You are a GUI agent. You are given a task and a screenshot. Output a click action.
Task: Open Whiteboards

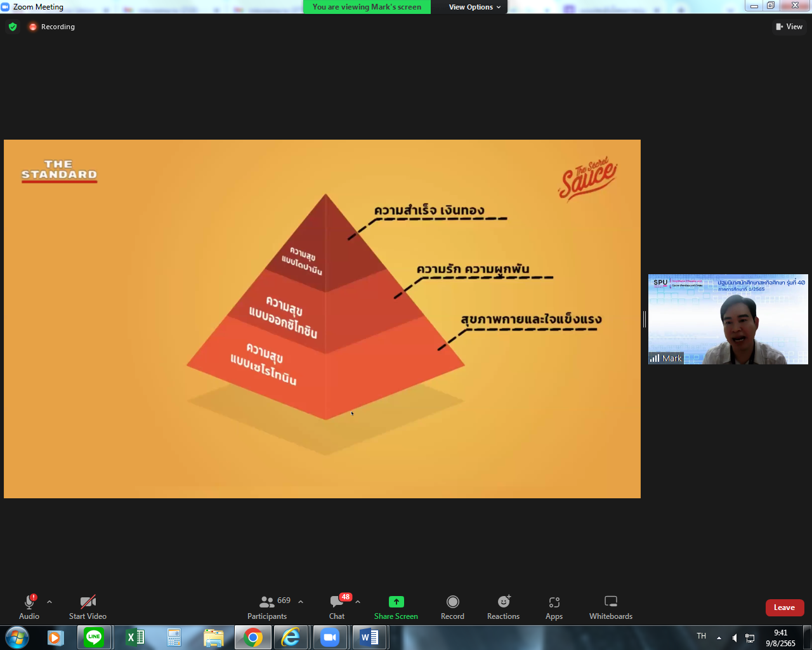coord(610,602)
